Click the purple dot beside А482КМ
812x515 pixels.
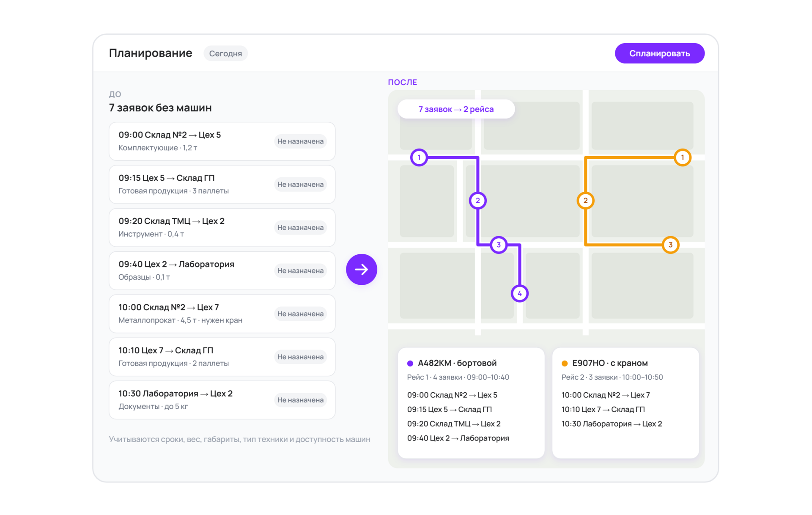[410, 363]
